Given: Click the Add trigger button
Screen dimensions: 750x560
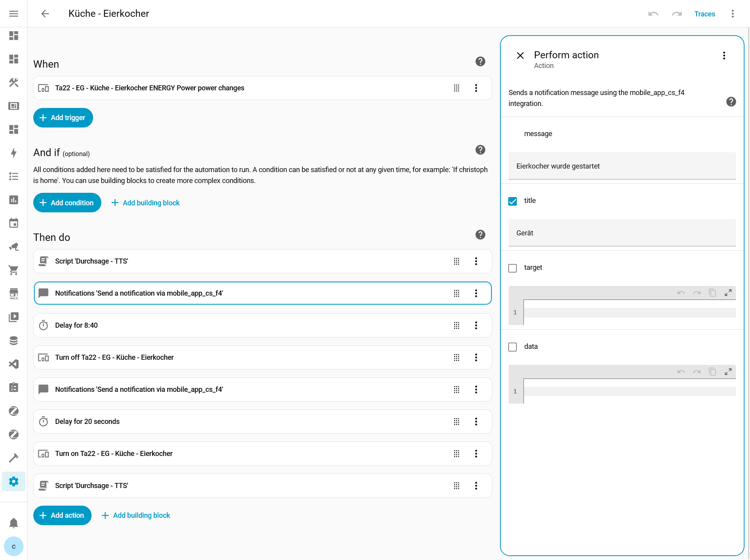Looking at the screenshot, I should 63,118.
